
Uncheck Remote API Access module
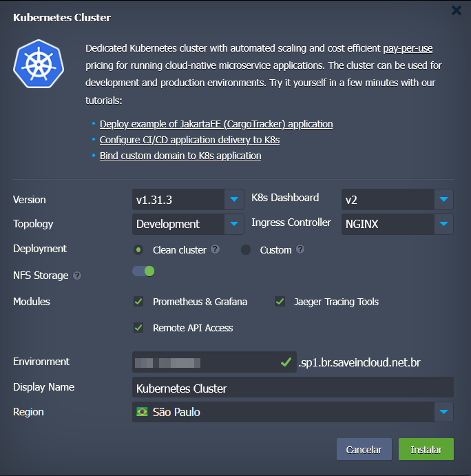pyautogui.click(x=138, y=328)
